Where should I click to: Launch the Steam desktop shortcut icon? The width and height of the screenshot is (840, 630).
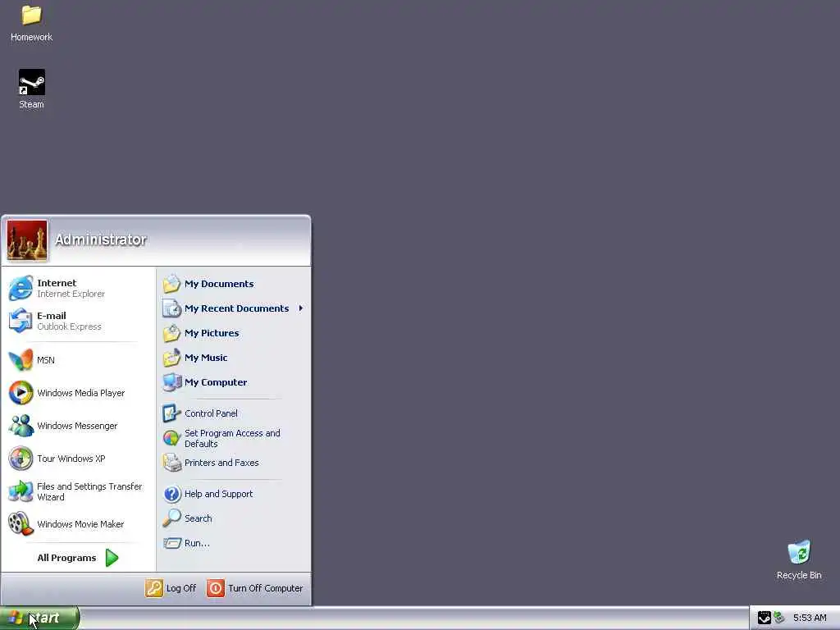tap(32, 82)
